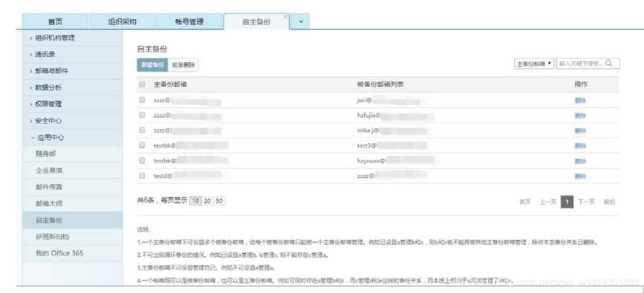The image size is (644, 293).
Task: Toggle the select-all checkbox in table header
Action: pyautogui.click(x=142, y=84)
